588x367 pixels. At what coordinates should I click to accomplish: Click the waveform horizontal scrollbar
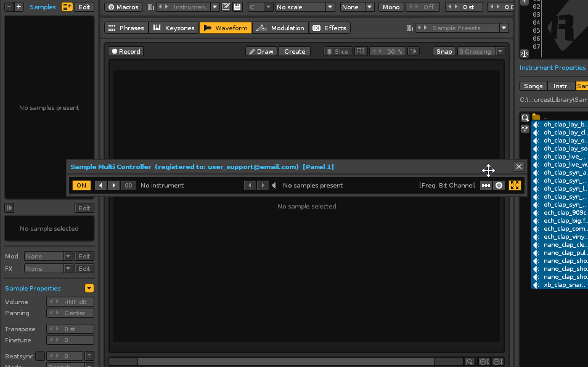[x=300, y=362]
